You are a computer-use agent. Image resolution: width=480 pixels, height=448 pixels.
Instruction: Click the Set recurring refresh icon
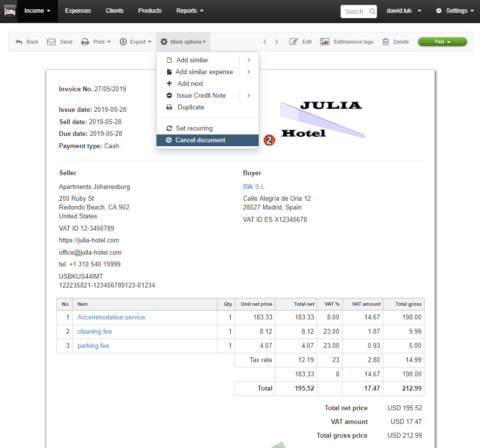[169, 128]
